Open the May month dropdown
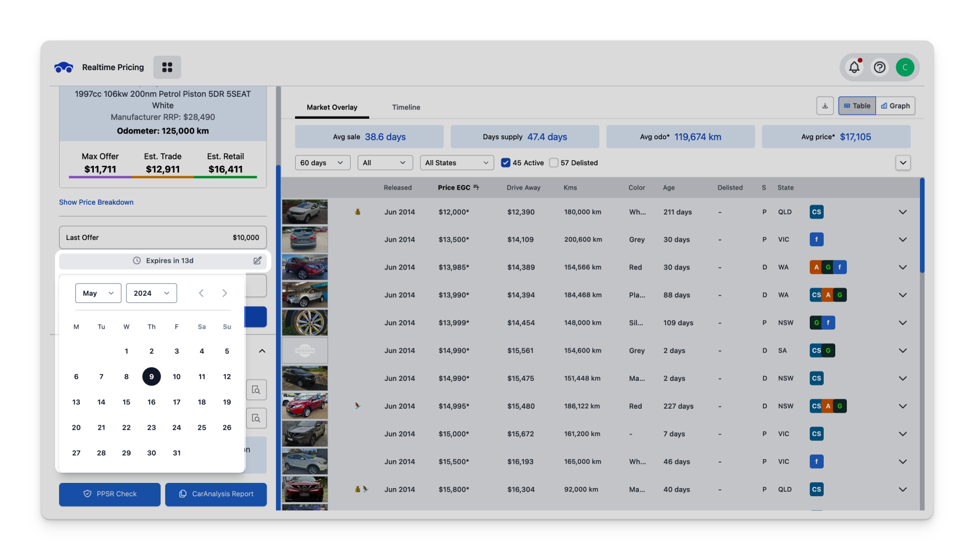The width and height of the screenshot is (975, 560). (x=98, y=293)
